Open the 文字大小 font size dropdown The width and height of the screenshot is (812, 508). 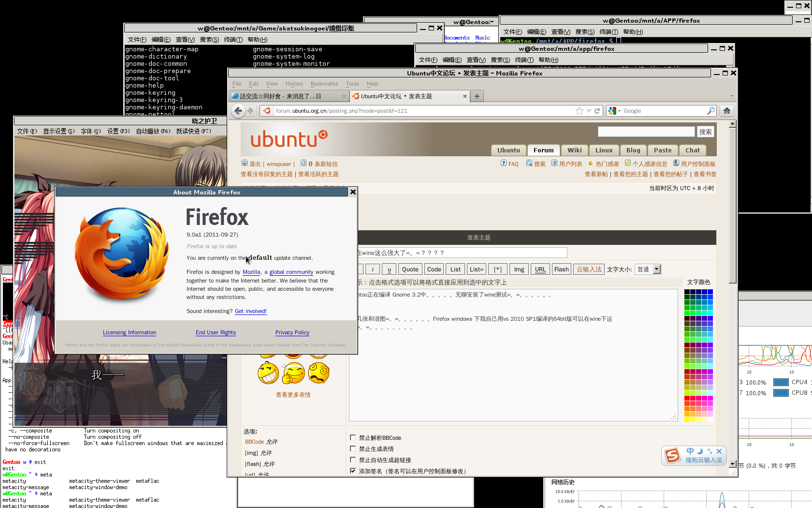648,269
